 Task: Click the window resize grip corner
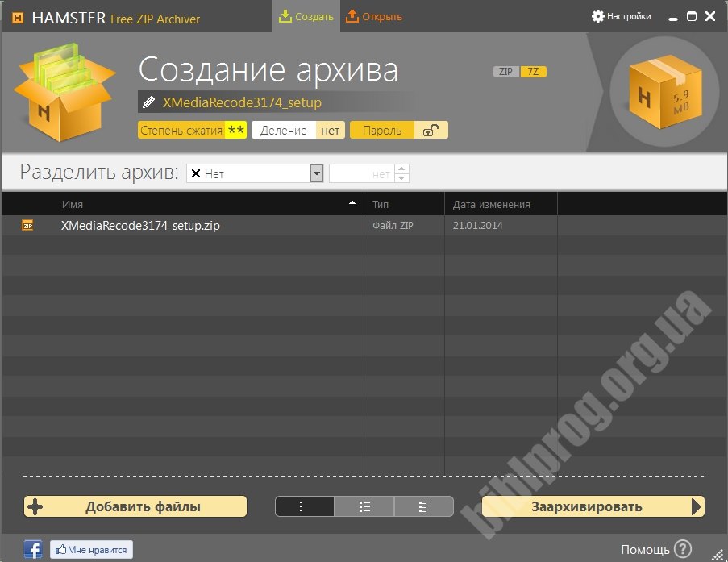[718, 555]
